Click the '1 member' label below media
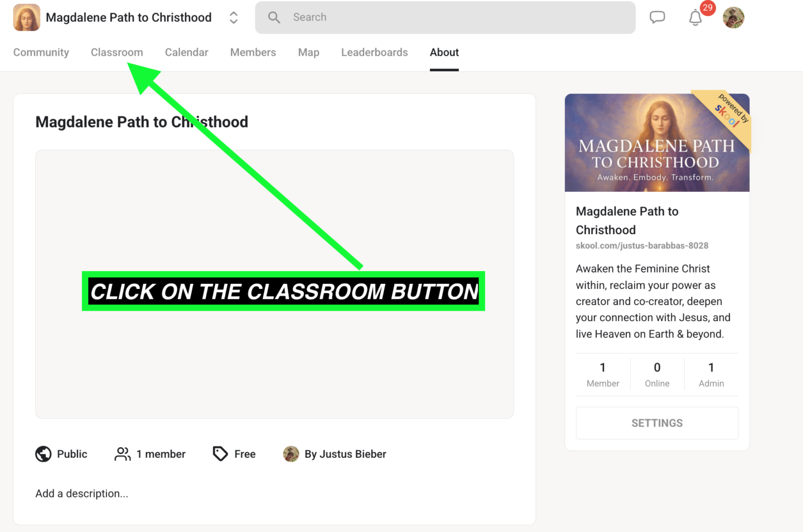Image resolution: width=803 pixels, height=532 pixels. point(161,454)
